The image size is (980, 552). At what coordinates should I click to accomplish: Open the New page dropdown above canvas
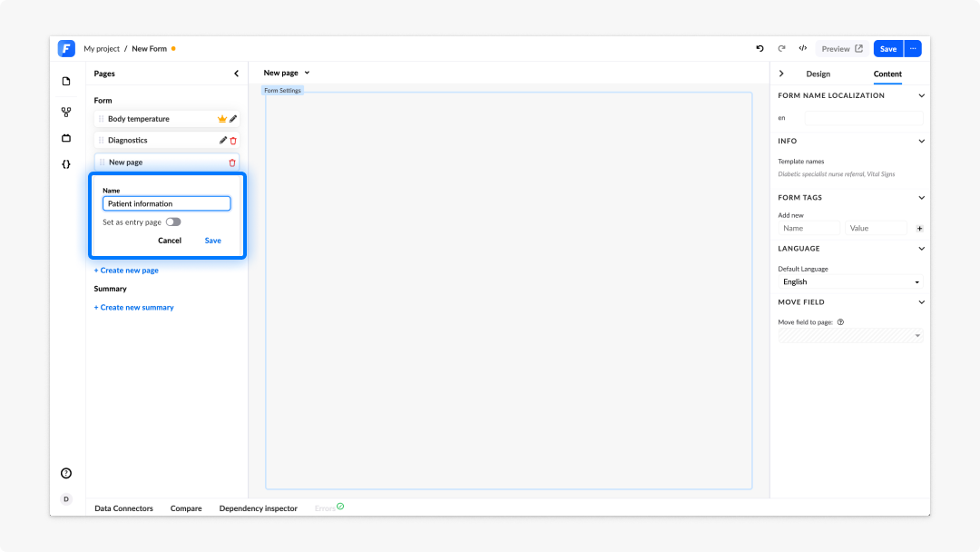287,74
